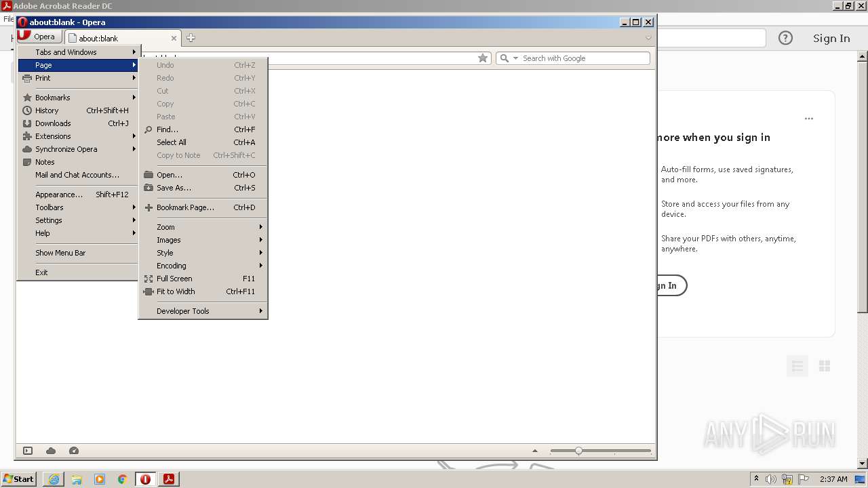Select the Page menu item

click(x=79, y=65)
